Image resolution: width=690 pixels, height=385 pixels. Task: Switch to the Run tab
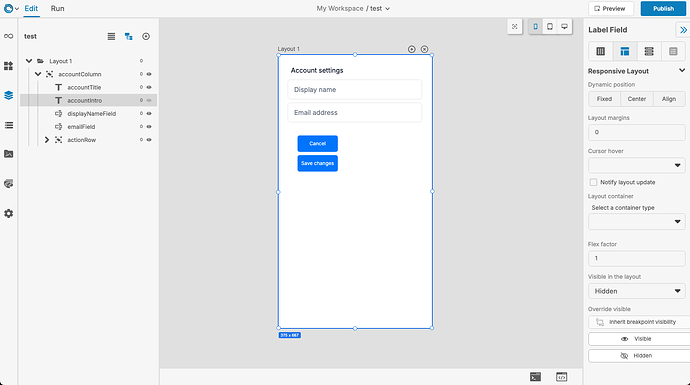click(57, 8)
